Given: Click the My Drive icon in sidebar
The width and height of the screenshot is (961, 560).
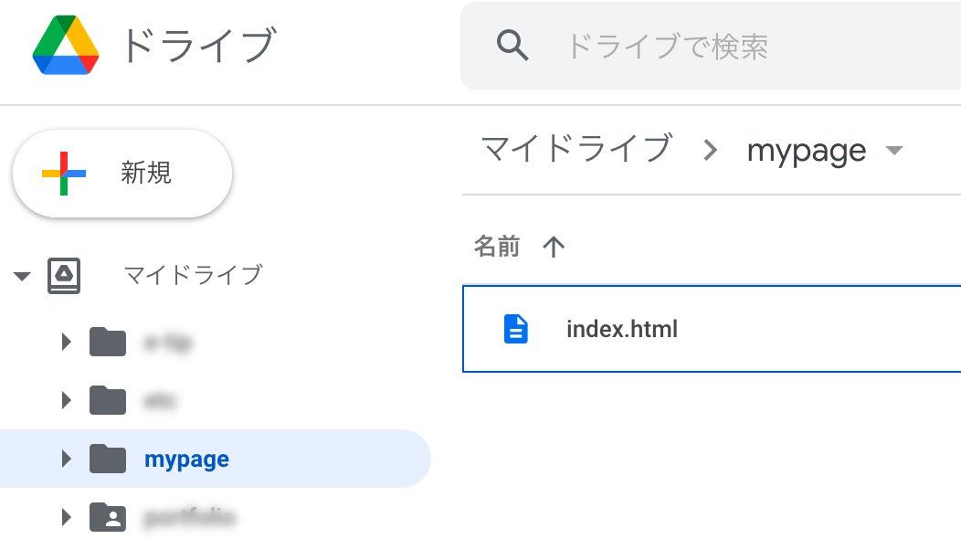Looking at the screenshot, I should (64, 275).
